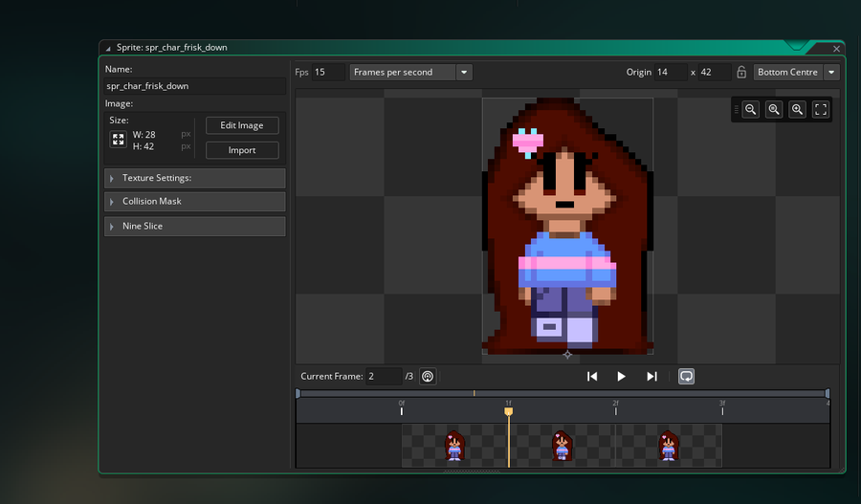Screen dimensions: 861x504
Task: Click the zoom out magnifier icon
Action: click(x=751, y=110)
